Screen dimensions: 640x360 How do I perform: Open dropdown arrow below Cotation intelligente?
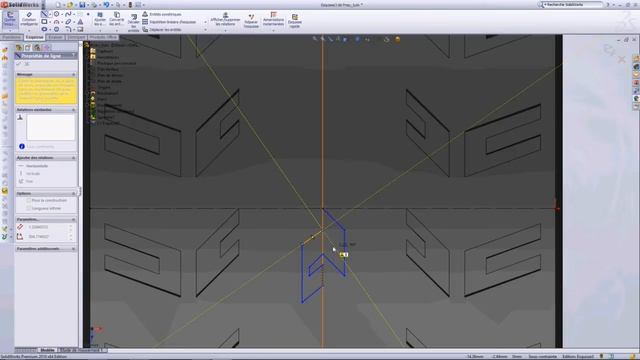(x=29, y=30)
